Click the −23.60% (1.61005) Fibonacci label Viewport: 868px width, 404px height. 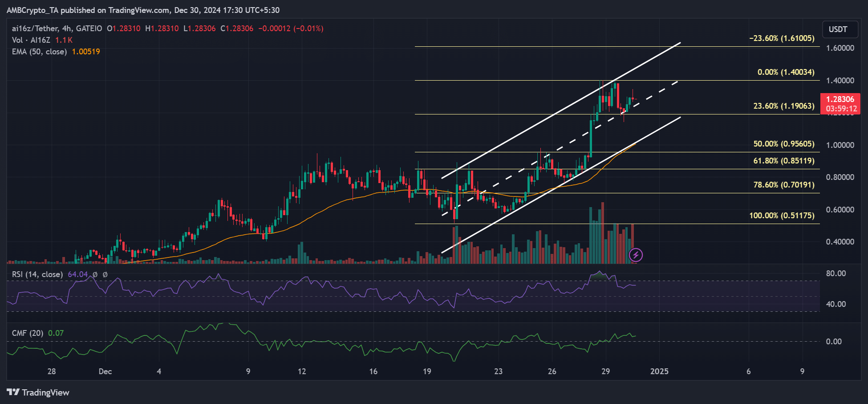[782, 38]
